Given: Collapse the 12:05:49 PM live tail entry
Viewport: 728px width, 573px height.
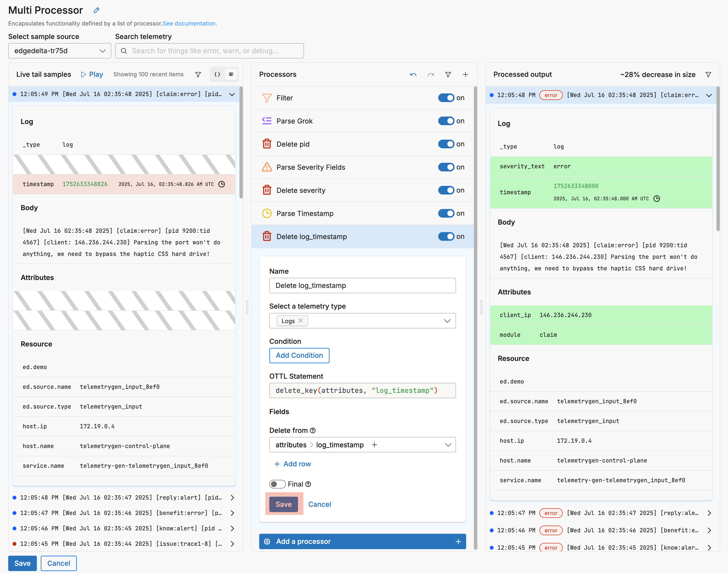Looking at the screenshot, I should point(232,94).
